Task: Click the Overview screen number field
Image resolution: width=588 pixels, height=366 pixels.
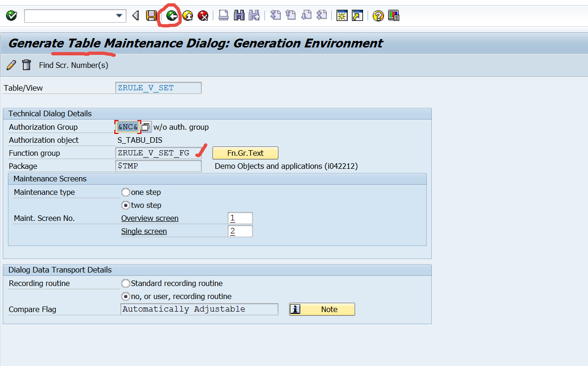Action: pos(240,218)
